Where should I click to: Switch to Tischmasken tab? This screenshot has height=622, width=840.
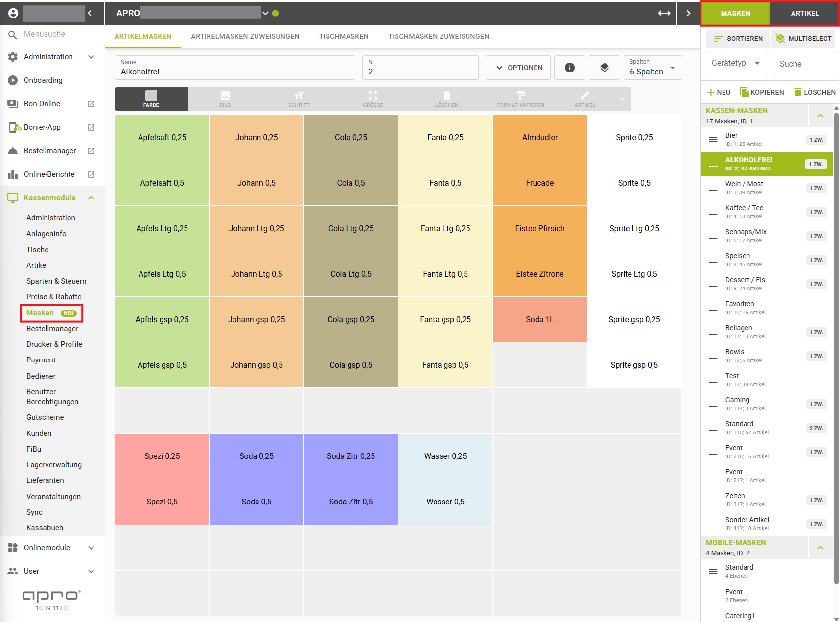(344, 36)
